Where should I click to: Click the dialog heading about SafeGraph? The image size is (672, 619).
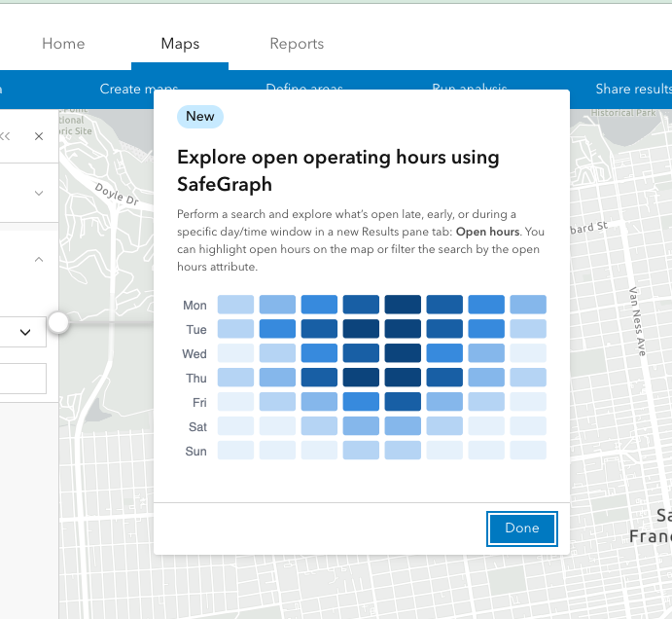click(338, 170)
